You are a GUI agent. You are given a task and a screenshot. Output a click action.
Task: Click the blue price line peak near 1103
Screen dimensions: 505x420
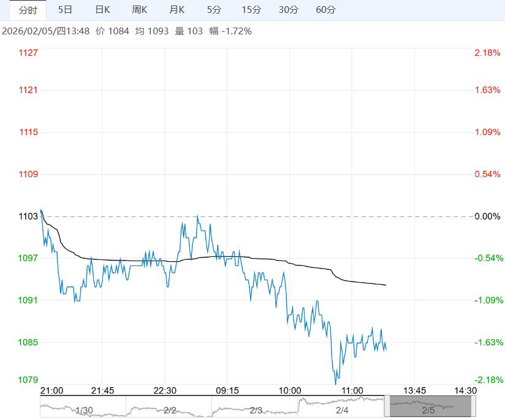click(197, 216)
